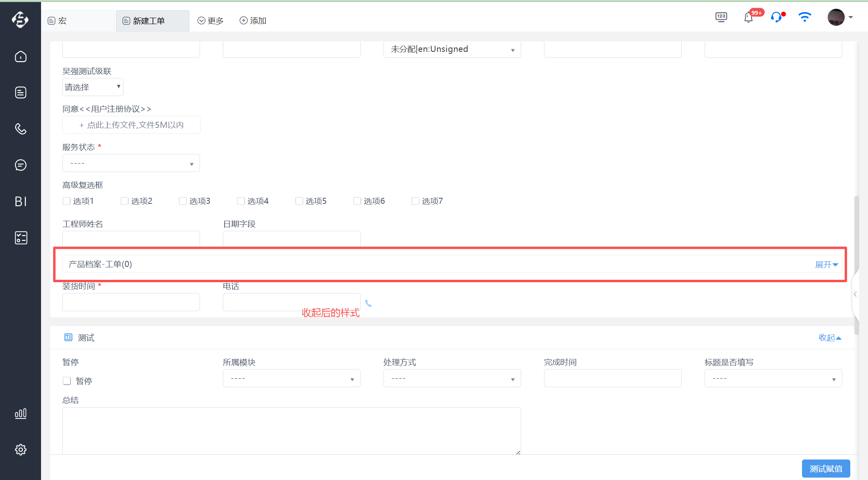Open the settings gear in sidebar

[21, 449]
